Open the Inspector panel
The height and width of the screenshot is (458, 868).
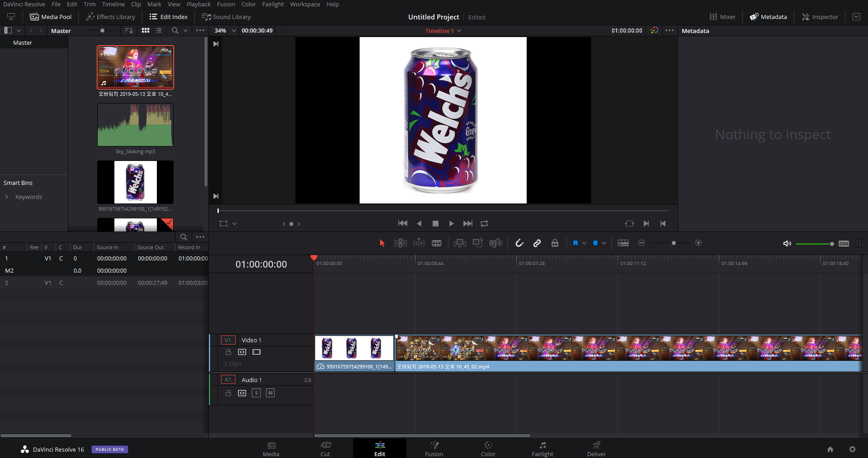point(820,17)
